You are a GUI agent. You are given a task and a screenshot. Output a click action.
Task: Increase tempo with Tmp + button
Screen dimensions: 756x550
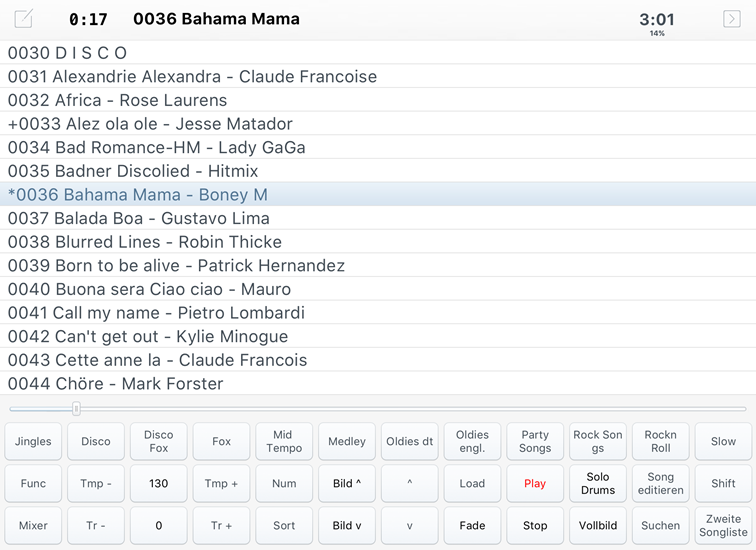(221, 483)
